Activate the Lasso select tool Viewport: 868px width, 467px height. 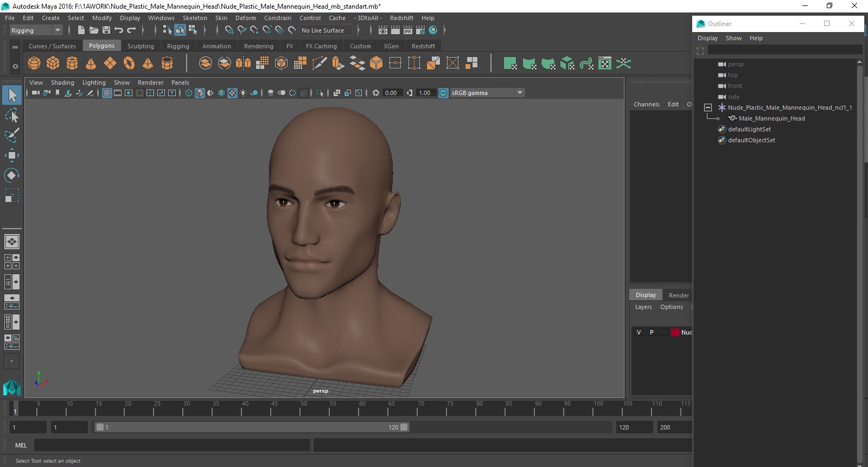pyautogui.click(x=12, y=115)
